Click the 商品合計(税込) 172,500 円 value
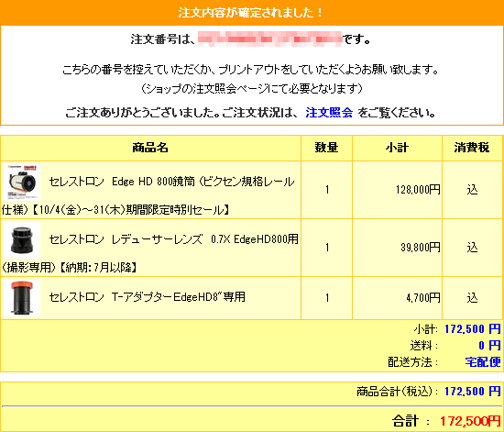The height and width of the screenshot is (432, 504). pyautogui.click(x=473, y=391)
